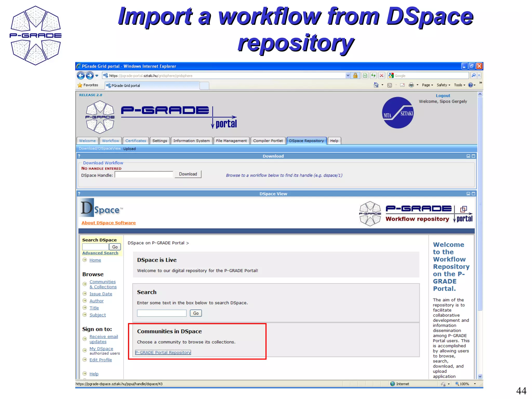
Task: Maximize the DSpace View portlet
Action: pos(473,194)
